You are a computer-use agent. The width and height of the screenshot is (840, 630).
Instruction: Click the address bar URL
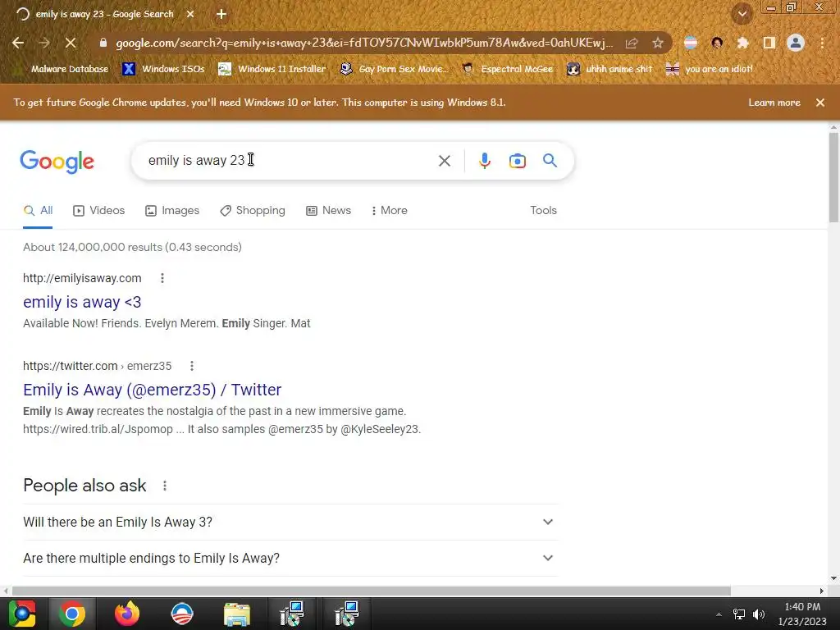tap(364, 43)
